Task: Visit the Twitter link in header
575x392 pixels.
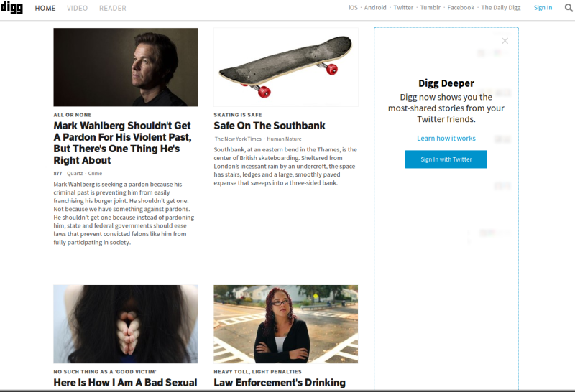Action: [x=403, y=8]
